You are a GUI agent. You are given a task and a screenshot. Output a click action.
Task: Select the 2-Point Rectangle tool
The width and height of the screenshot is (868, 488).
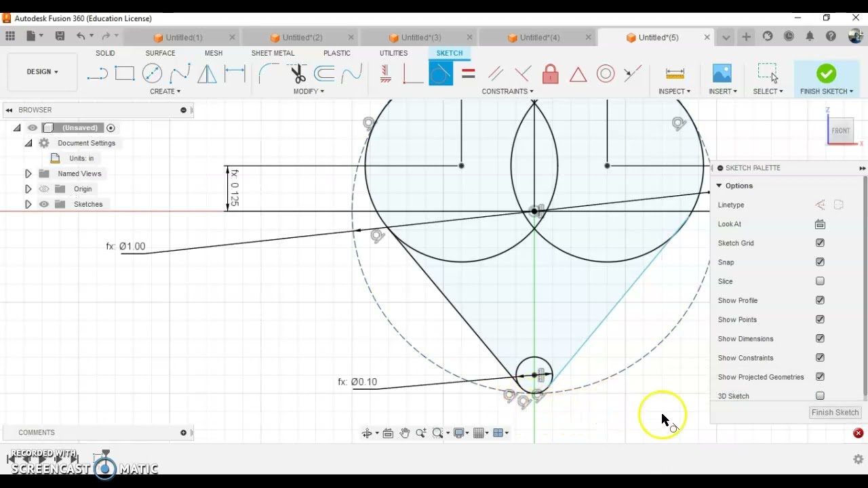click(x=125, y=73)
